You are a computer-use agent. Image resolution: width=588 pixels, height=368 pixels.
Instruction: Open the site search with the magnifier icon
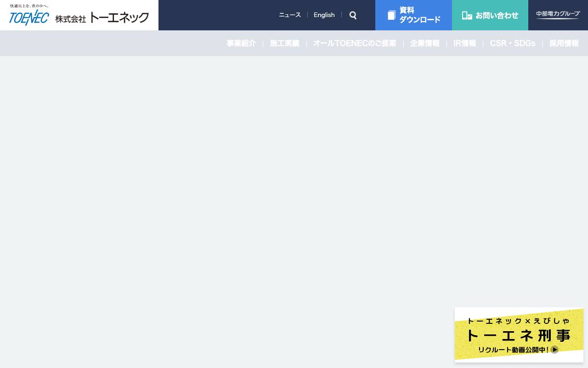pos(353,15)
